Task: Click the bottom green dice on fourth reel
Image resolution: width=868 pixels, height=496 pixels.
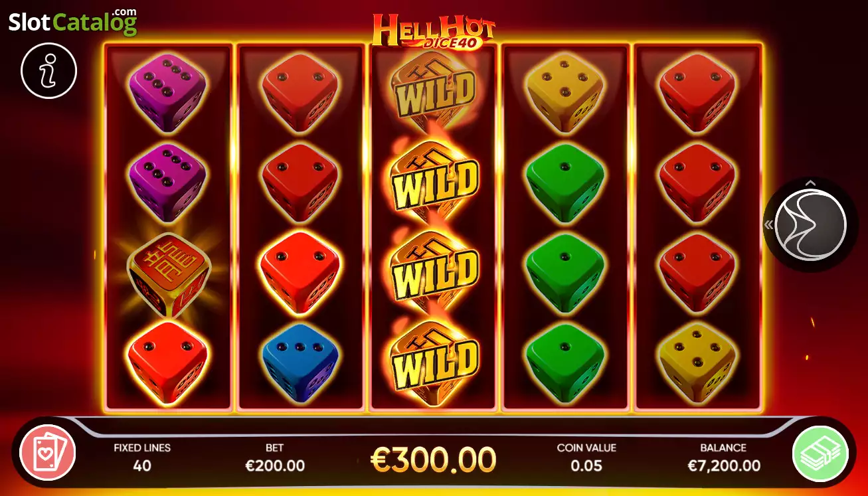Action: 564,362
